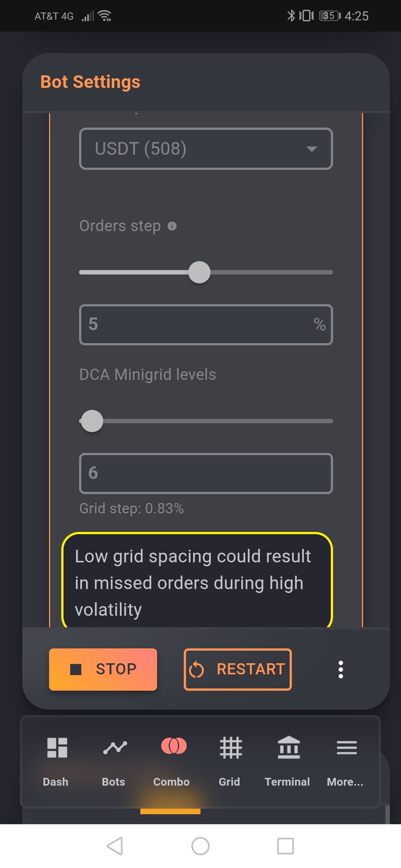Open the Bots chart icon
Image resolution: width=401 pixels, height=868 pixels.
(x=115, y=747)
